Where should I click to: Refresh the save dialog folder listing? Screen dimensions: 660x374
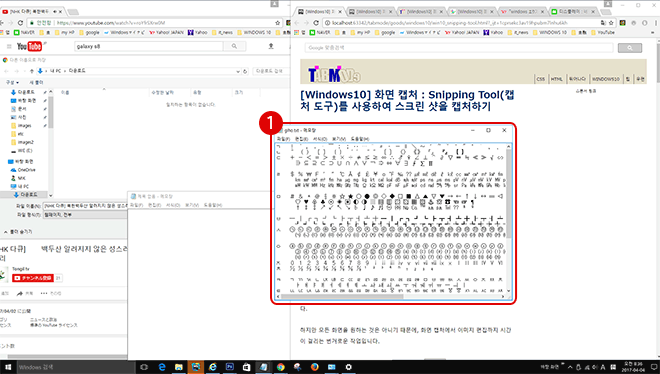click(245, 71)
